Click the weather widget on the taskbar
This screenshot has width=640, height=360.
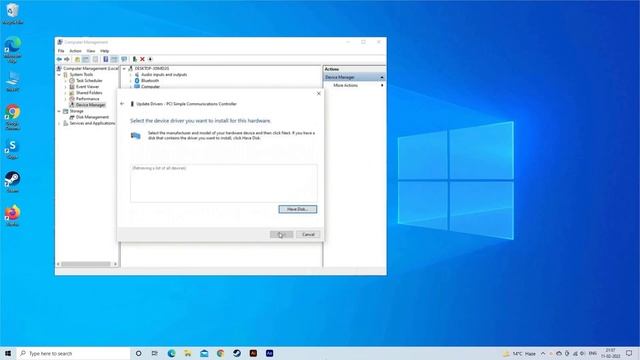pyautogui.click(x=519, y=353)
